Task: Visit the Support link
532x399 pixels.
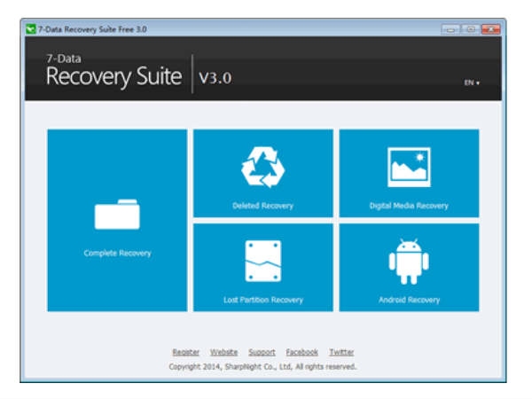Action: (x=262, y=352)
